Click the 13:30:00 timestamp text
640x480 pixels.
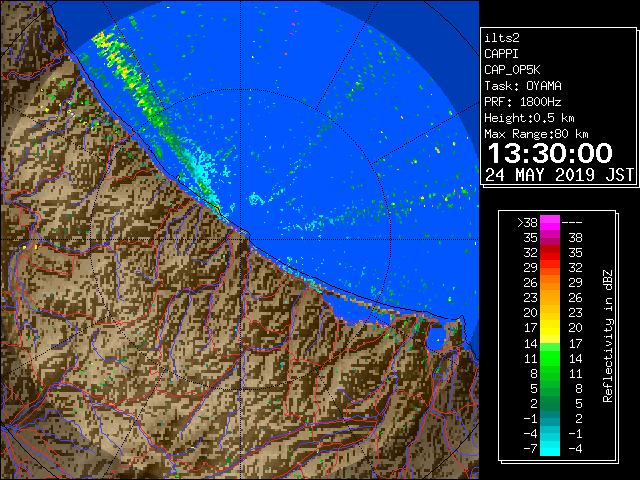point(550,153)
